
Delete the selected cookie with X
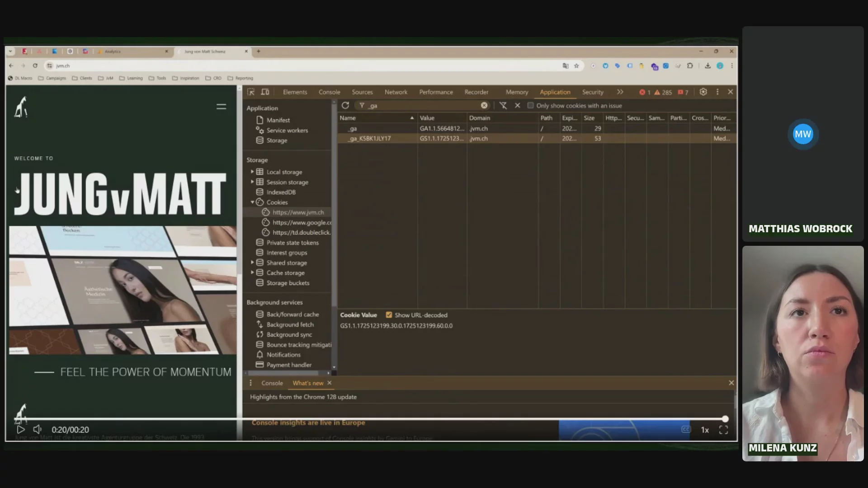[x=518, y=105]
